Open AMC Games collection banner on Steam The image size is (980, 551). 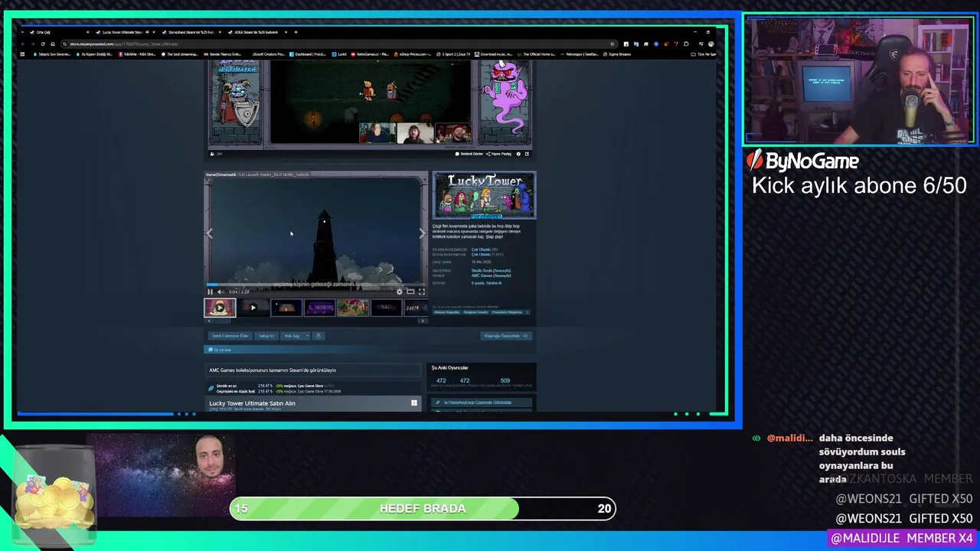coord(313,370)
